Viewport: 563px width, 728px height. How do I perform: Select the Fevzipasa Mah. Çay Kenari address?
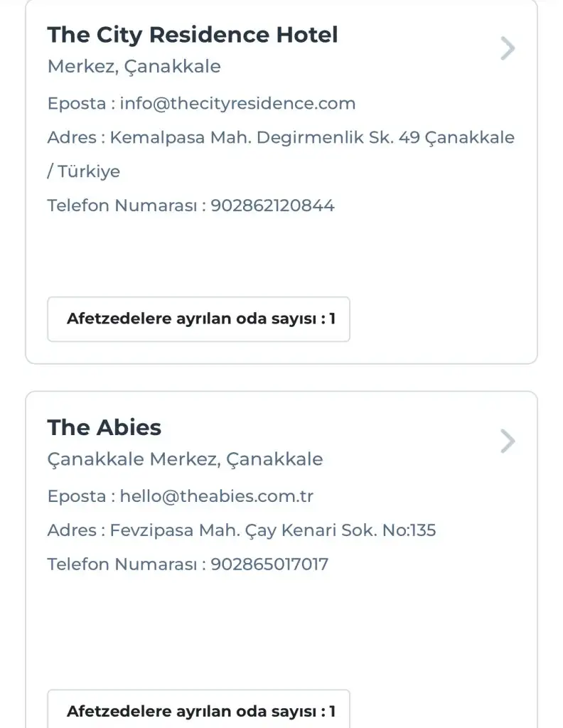273,530
